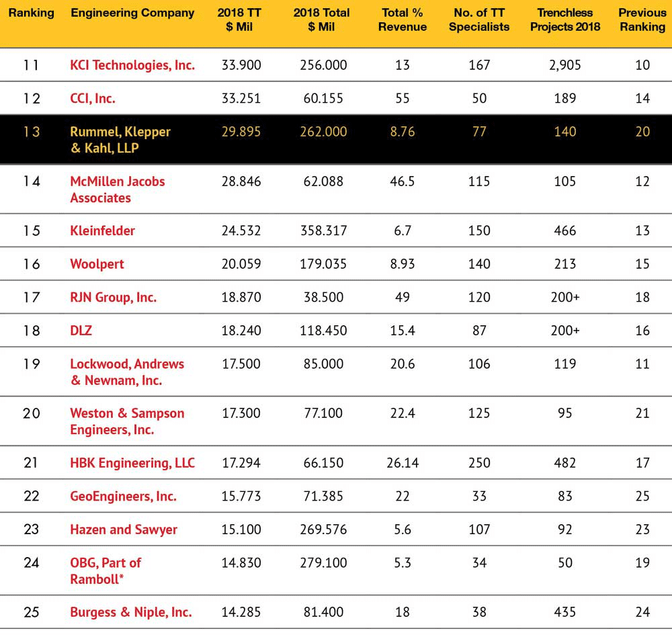Select the 15.773 value for GeoEngineers
Screen dimensions: 672x639
point(241,497)
